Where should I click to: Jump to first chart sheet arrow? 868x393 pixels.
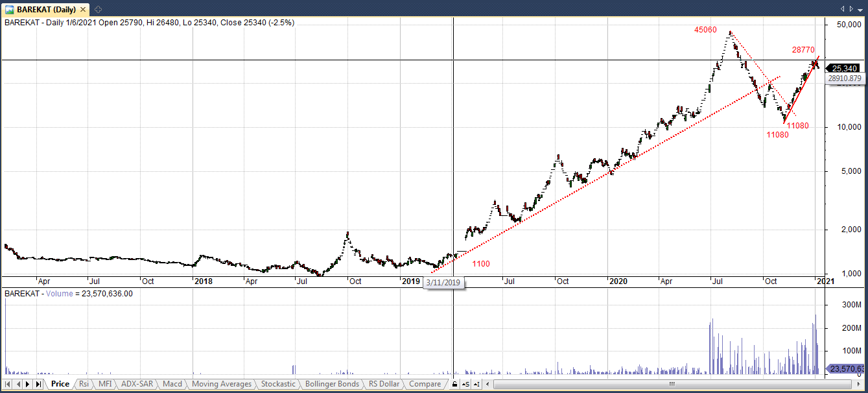point(8,384)
